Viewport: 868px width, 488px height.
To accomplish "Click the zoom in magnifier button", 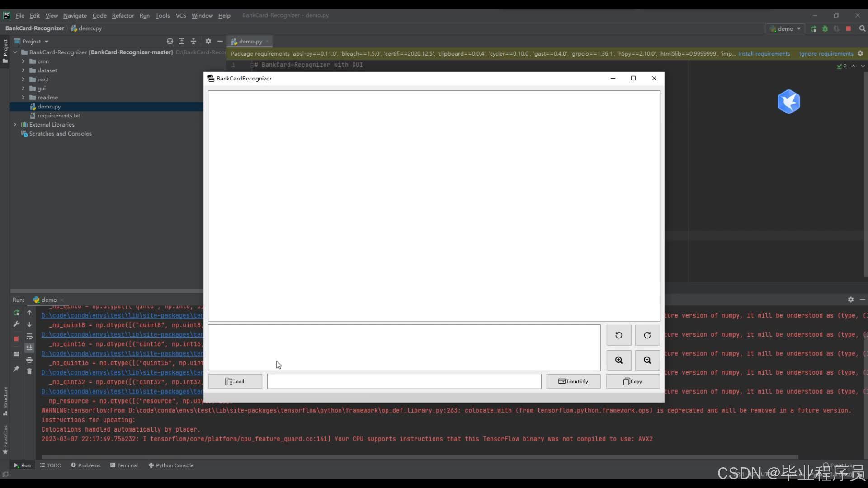I will 618,360.
